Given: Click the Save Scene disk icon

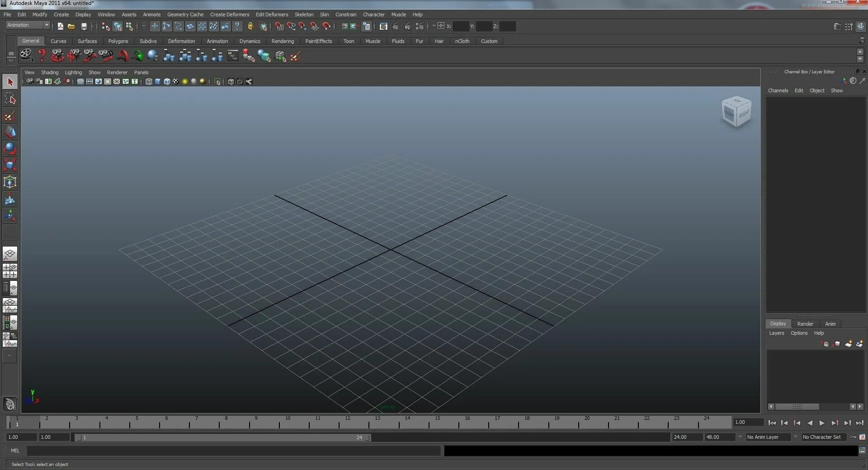Looking at the screenshot, I should 84,26.
